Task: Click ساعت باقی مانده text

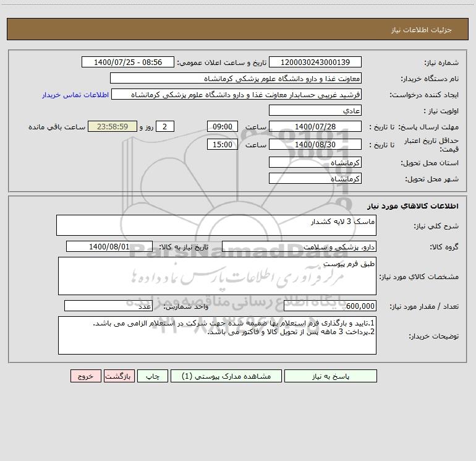Action: click(57, 127)
